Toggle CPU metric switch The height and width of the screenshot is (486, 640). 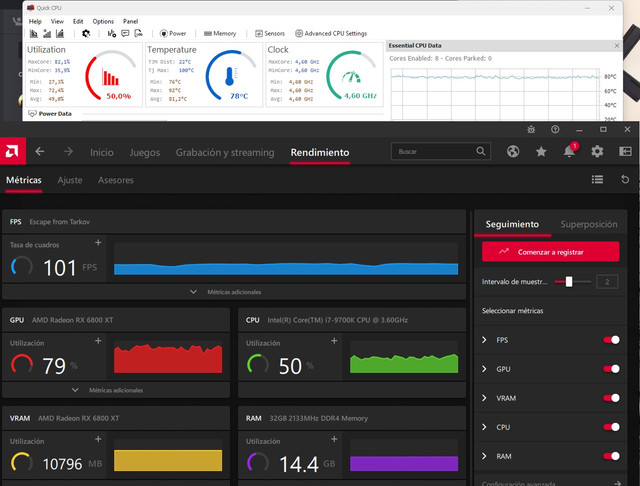611,427
